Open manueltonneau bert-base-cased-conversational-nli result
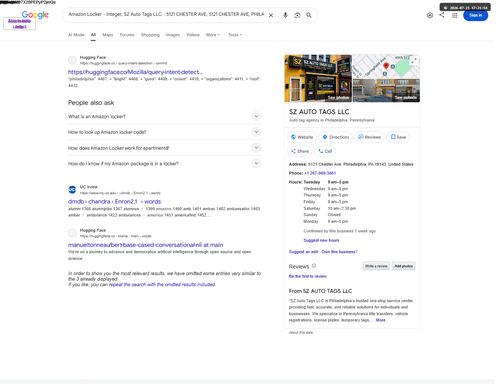This screenshot has width=500, height=384. tap(146, 245)
